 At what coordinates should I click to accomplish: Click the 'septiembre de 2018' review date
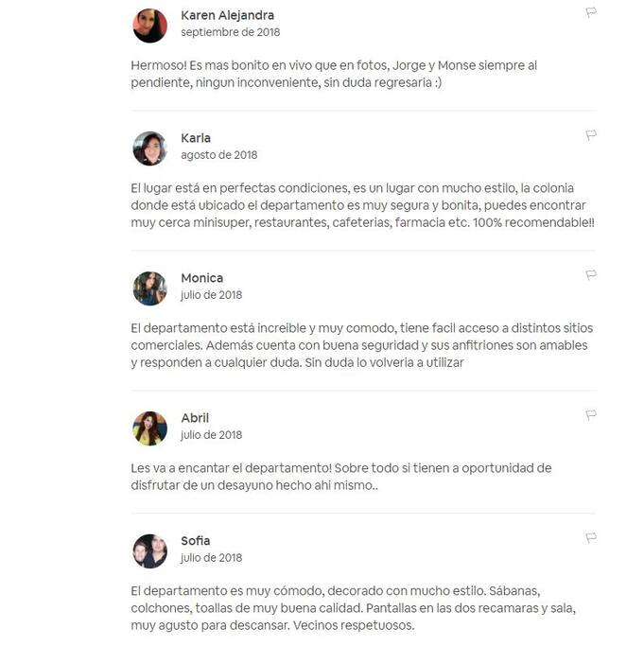(231, 32)
